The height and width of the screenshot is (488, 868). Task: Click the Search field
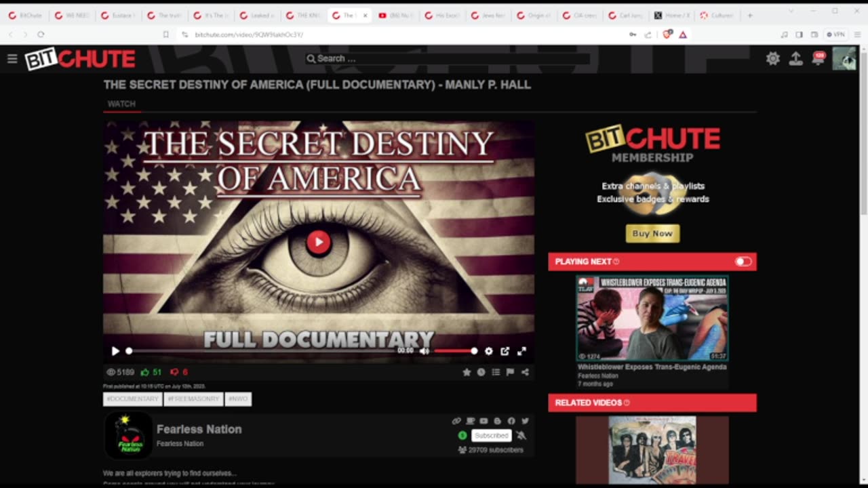(x=448, y=58)
